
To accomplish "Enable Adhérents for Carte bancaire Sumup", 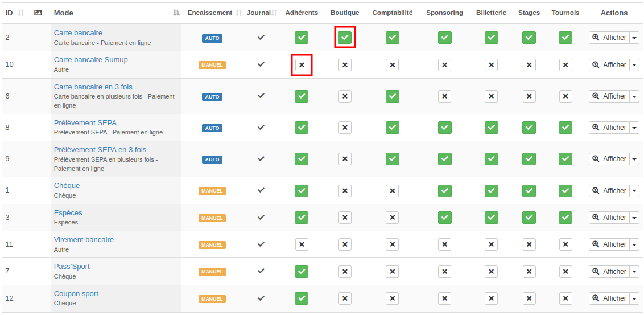I will pyautogui.click(x=302, y=64).
